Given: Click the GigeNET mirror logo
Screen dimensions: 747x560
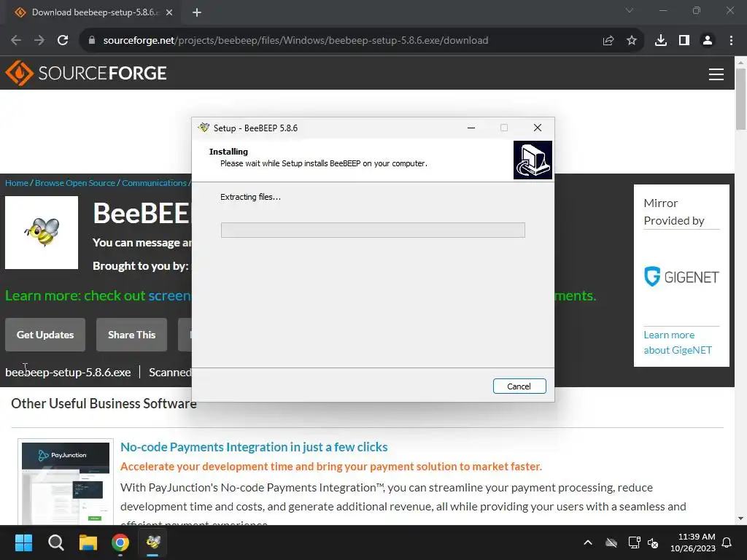Looking at the screenshot, I should coord(681,276).
